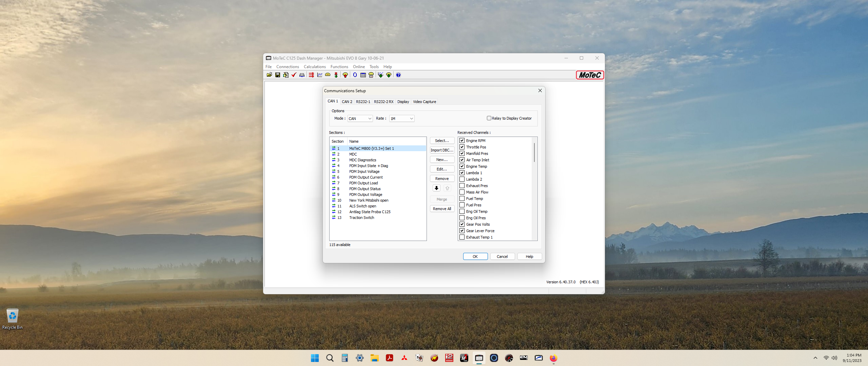This screenshot has height=366, width=868.
Task: Click the dash with red up-arrow icon
Action: [345, 75]
